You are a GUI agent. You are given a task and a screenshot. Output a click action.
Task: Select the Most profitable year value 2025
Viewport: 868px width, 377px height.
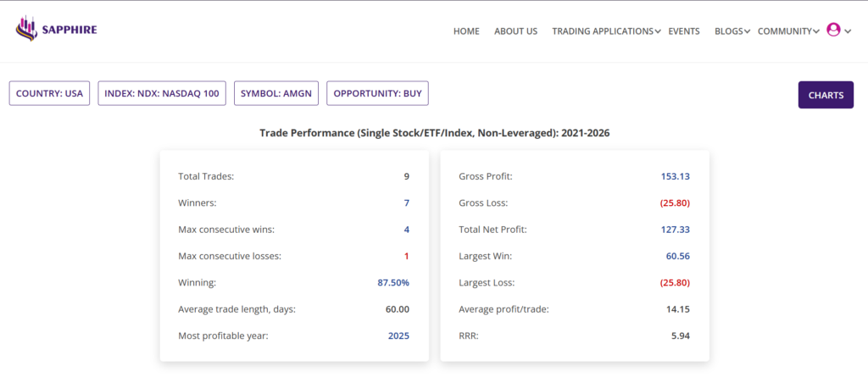(398, 335)
